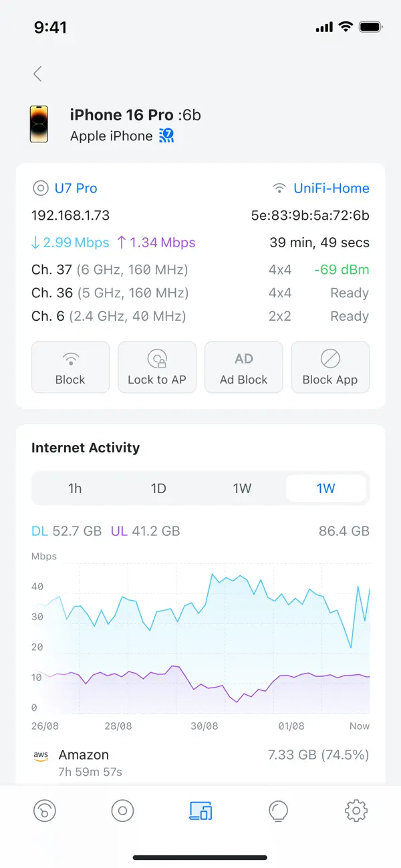Select the devices tab in bottom navigation

point(200,811)
